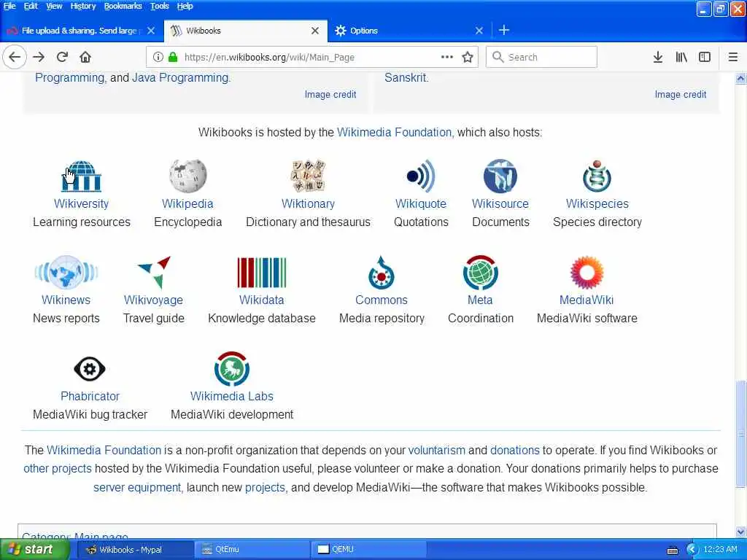
Task: Open the Edit menu
Action: pyautogui.click(x=31, y=6)
